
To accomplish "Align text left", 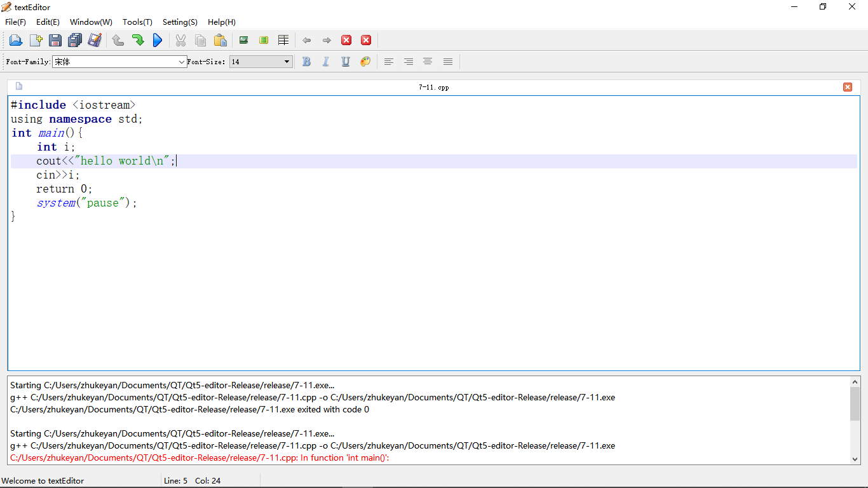I will (389, 62).
